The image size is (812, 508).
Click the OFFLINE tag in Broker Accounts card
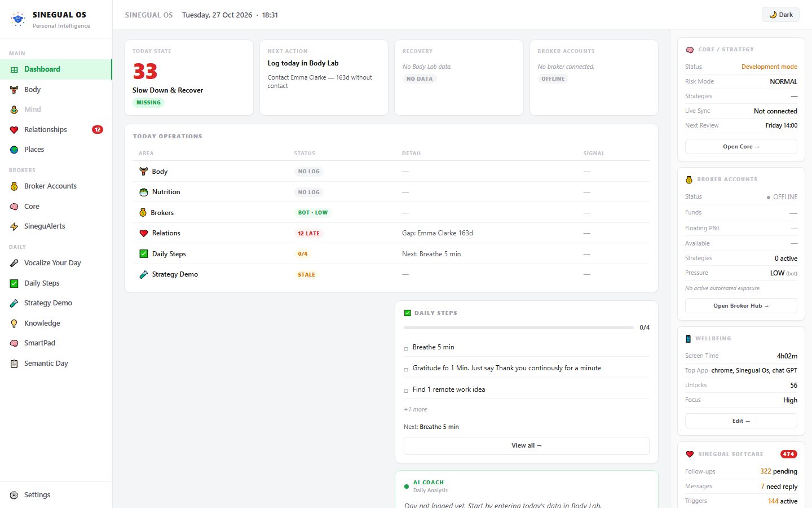tap(553, 79)
